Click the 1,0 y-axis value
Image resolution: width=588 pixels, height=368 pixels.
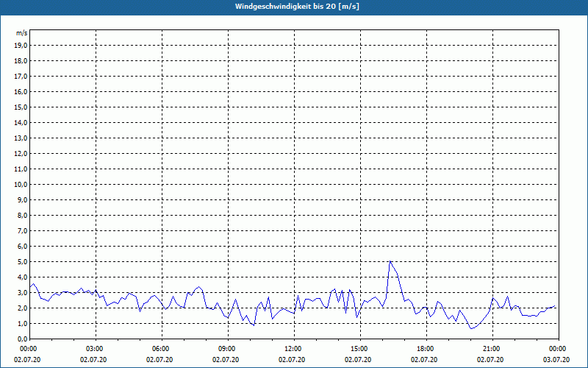pyautogui.click(x=22, y=323)
